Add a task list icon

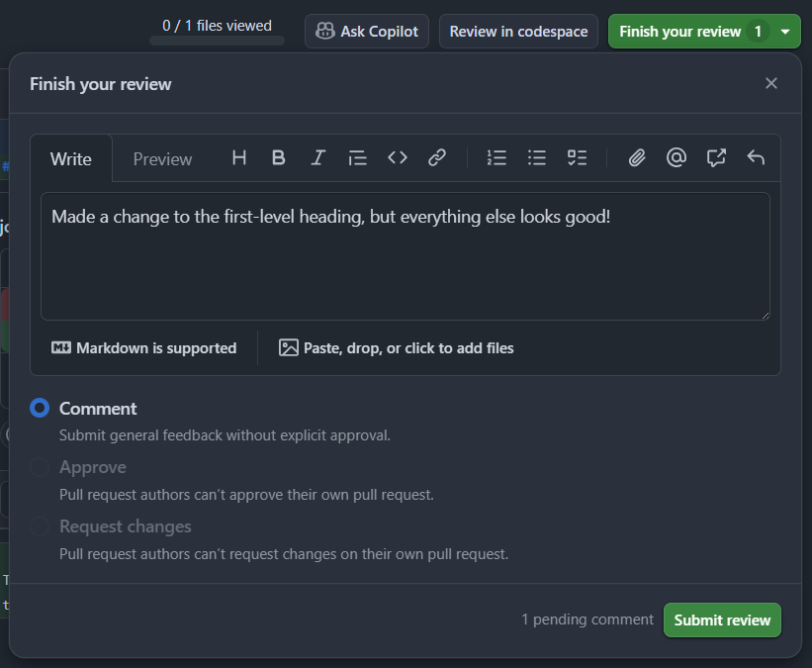click(x=577, y=157)
